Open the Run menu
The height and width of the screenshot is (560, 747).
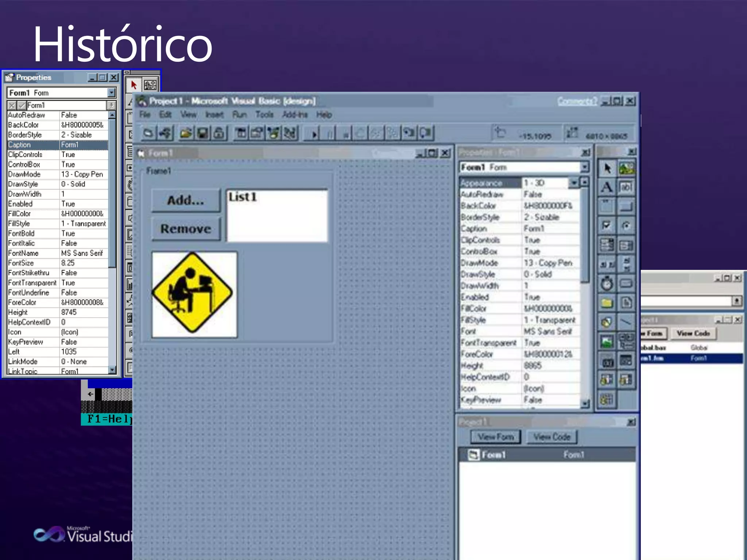[240, 114]
